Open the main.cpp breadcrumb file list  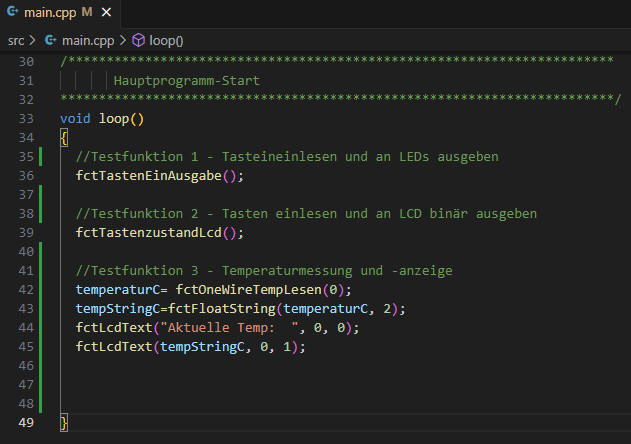click(x=88, y=41)
